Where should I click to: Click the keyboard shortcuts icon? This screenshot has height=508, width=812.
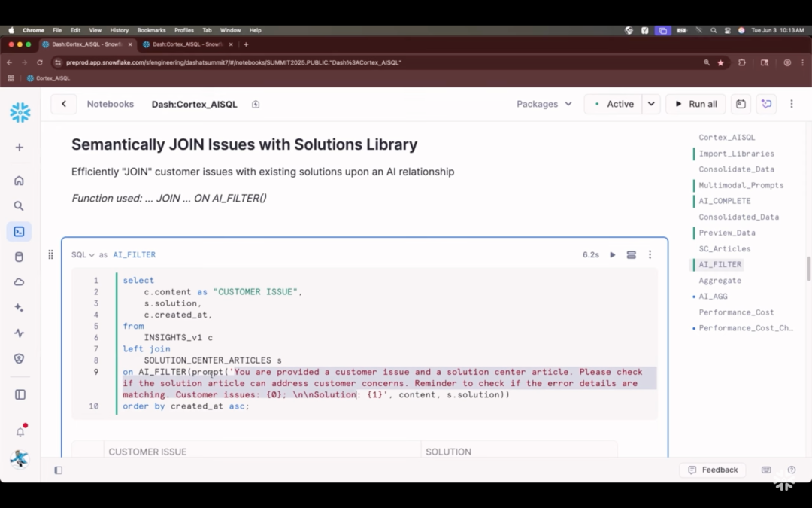coord(766,470)
